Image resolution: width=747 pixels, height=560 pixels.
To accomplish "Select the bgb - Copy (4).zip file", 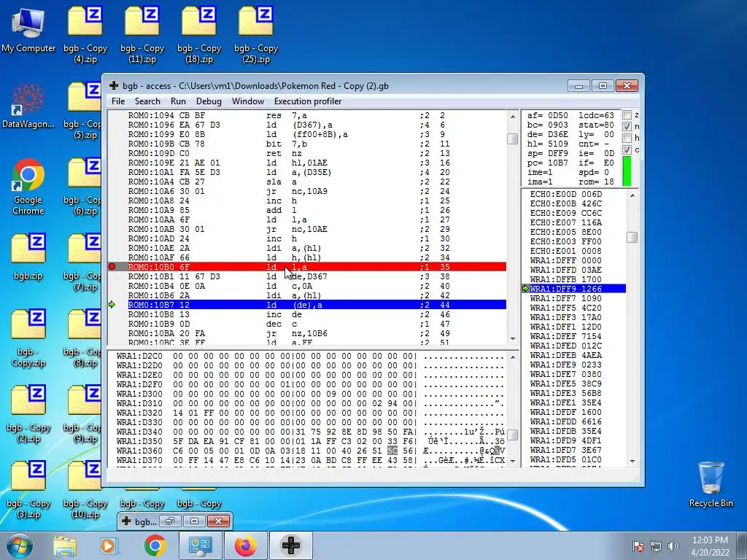I will 85,34.
